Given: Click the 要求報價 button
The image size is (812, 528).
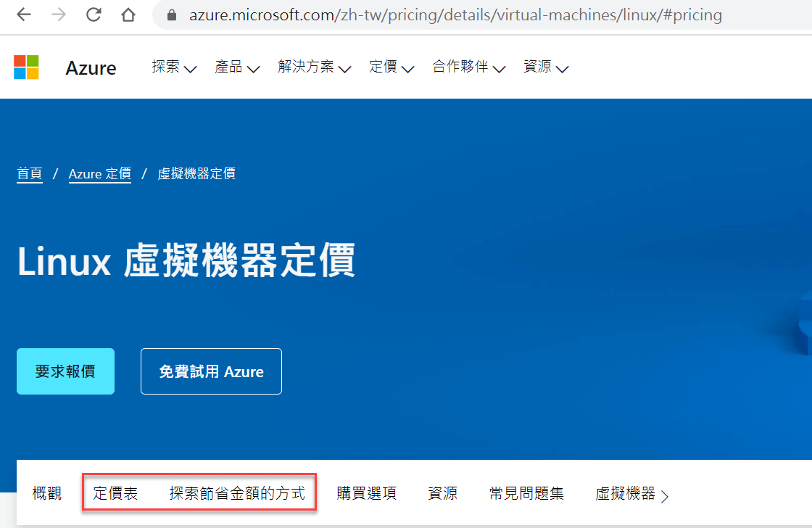Looking at the screenshot, I should 65,371.
